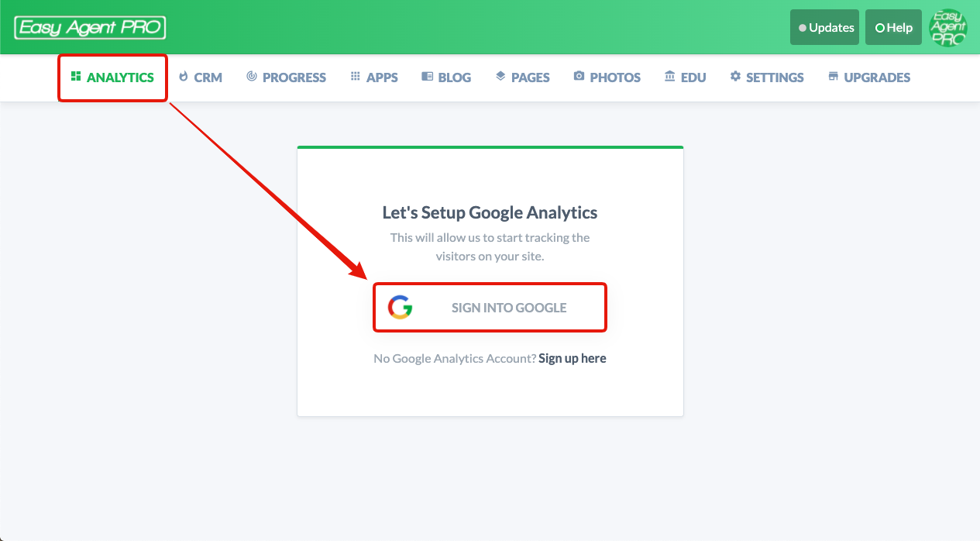Viewport: 980px width, 541px height.
Task: Click the Help button
Action: [x=893, y=28]
